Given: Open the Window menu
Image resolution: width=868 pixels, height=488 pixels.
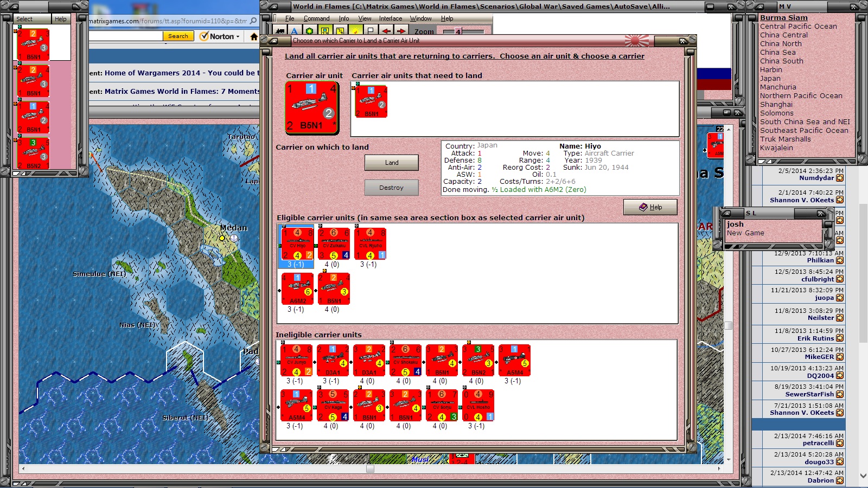Looking at the screenshot, I should coord(420,18).
